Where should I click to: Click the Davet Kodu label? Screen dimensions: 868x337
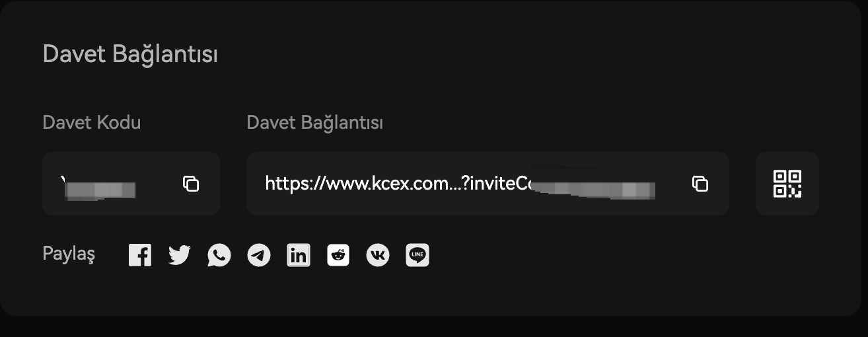92,123
